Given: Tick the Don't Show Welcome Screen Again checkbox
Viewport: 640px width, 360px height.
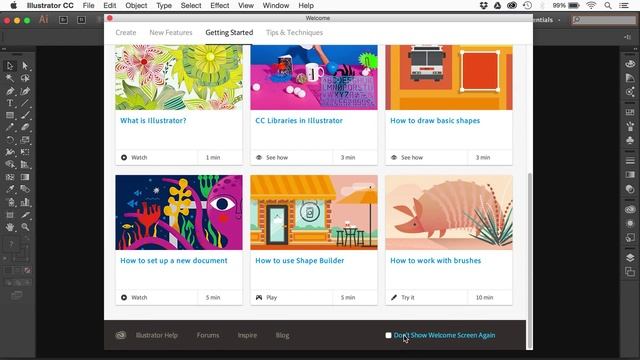Looking at the screenshot, I should tap(388, 335).
